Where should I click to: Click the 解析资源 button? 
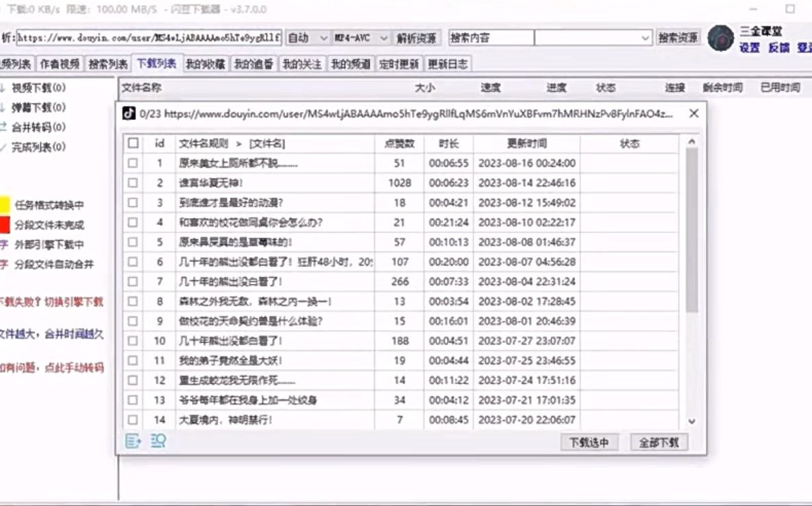(x=417, y=38)
